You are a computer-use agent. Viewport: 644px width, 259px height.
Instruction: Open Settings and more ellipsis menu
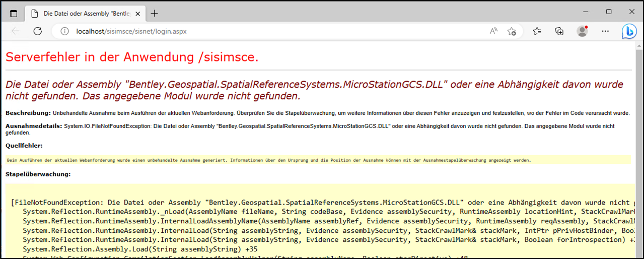pos(606,31)
